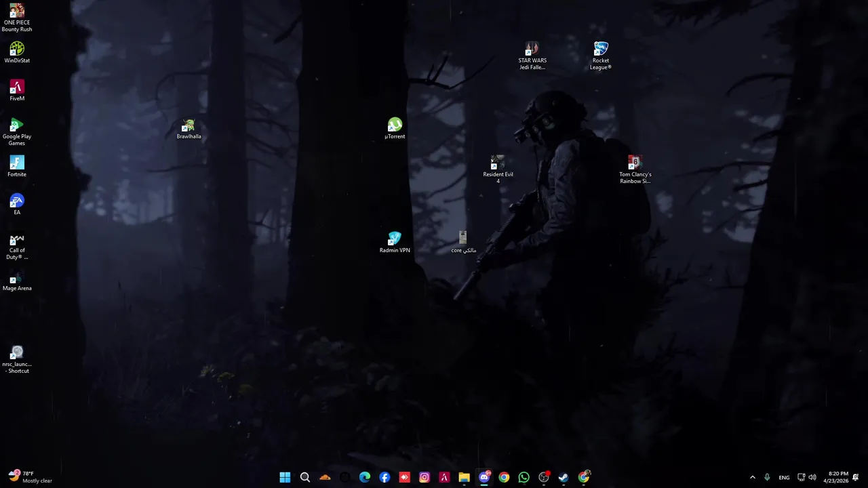Select the Rocket League desktop shortcut
This screenshot has width=868, height=488.
(601, 56)
